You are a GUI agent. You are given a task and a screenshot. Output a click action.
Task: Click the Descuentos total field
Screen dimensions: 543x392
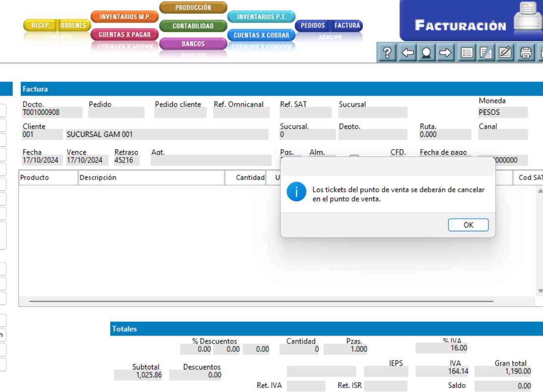coord(195,375)
